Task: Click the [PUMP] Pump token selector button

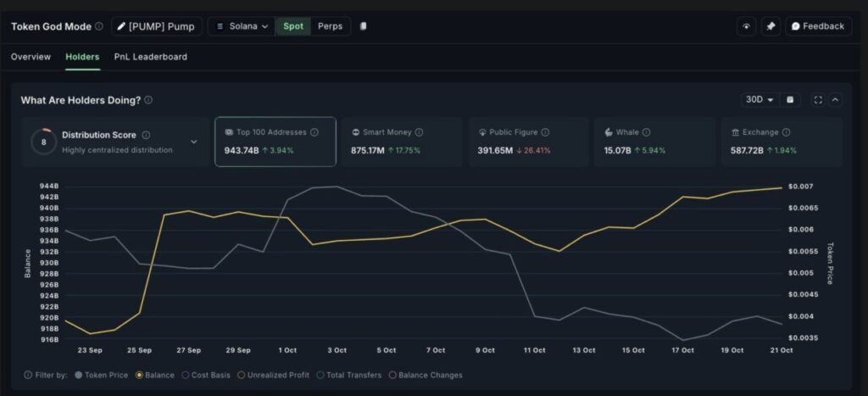Action: pos(155,26)
